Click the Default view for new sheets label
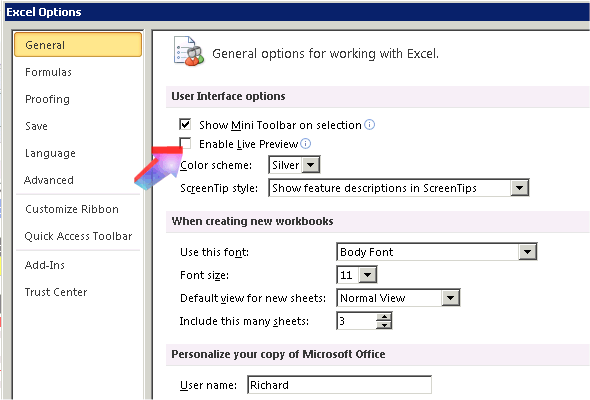This screenshot has height=400, width=590. point(253,298)
